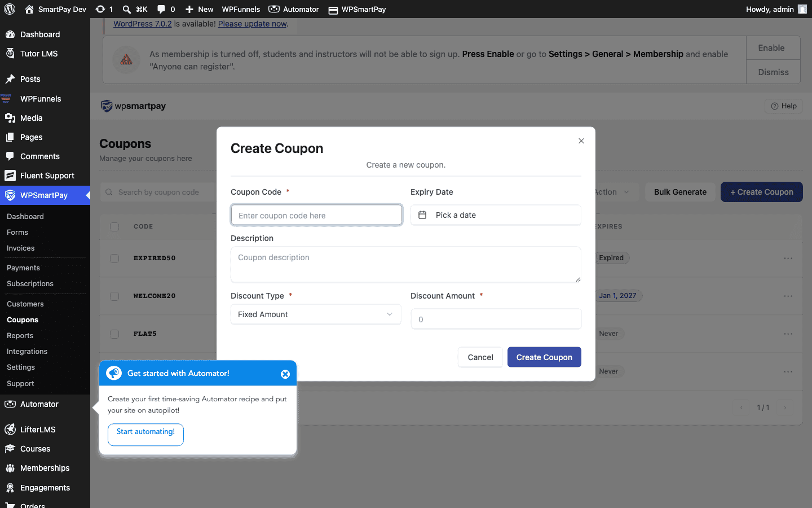Screen dimensions: 812x508
Task: Open Media library in sidebar
Action: pos(45,118)
